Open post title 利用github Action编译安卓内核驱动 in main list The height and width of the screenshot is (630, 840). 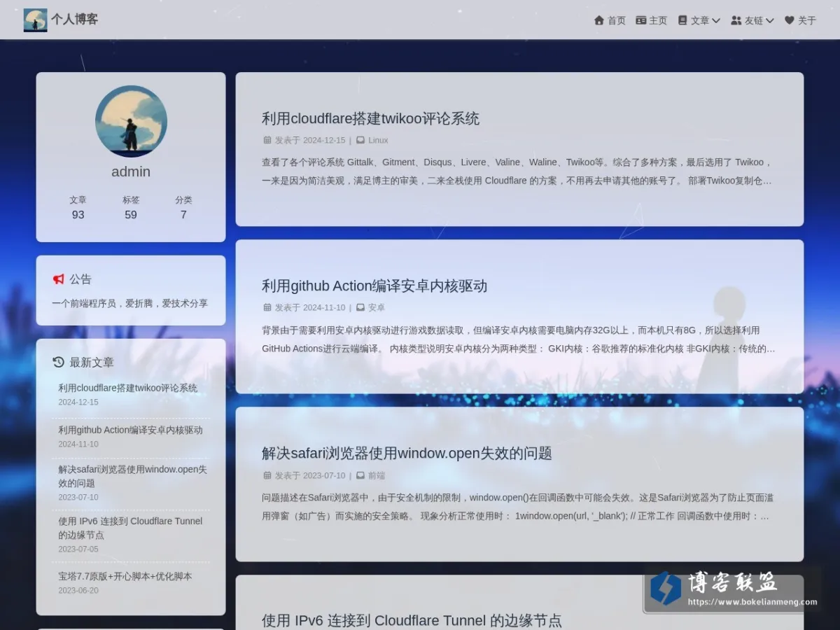click(x=374, y=286)
